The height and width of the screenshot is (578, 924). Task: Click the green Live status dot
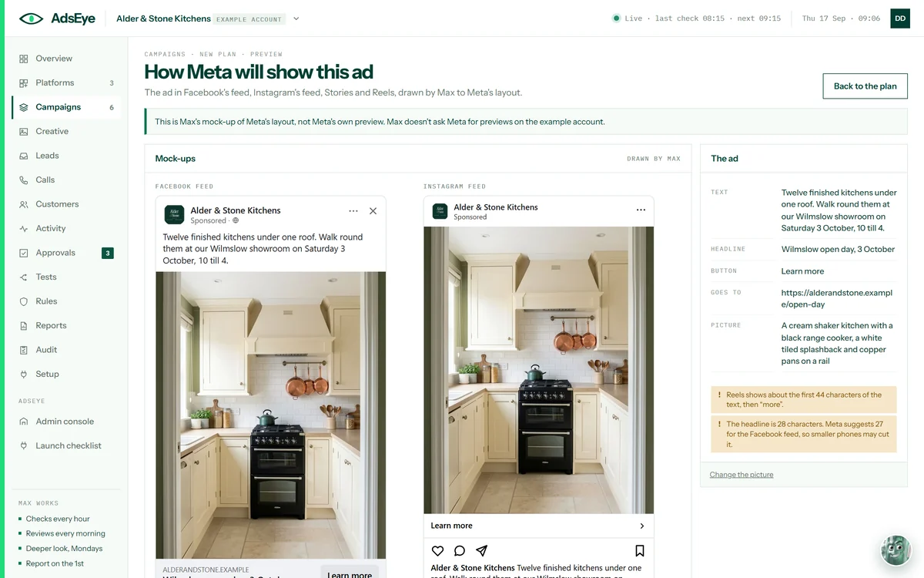point(616,18)
